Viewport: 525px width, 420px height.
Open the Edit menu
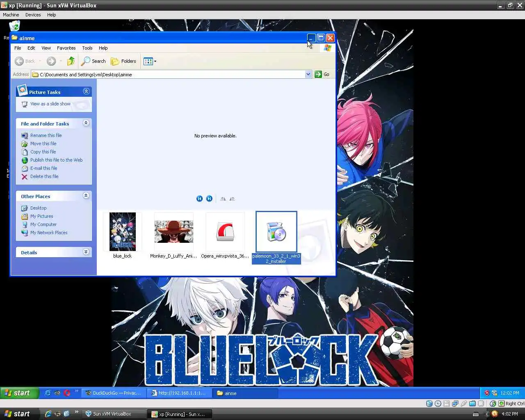coord(31,48)
